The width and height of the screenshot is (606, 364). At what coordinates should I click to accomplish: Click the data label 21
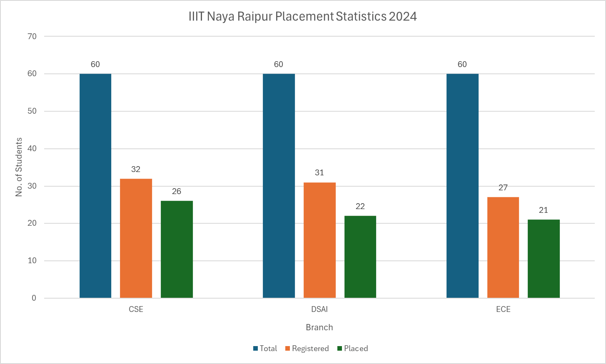click(x=544, y=210)
